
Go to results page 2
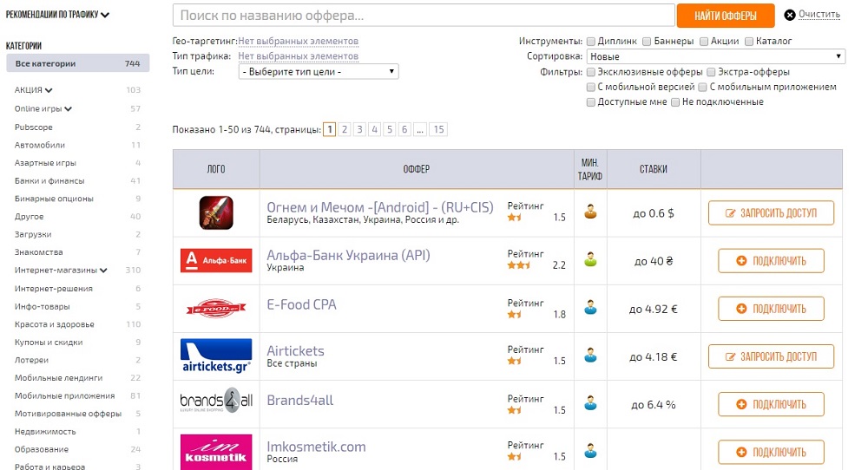point(345,129)
